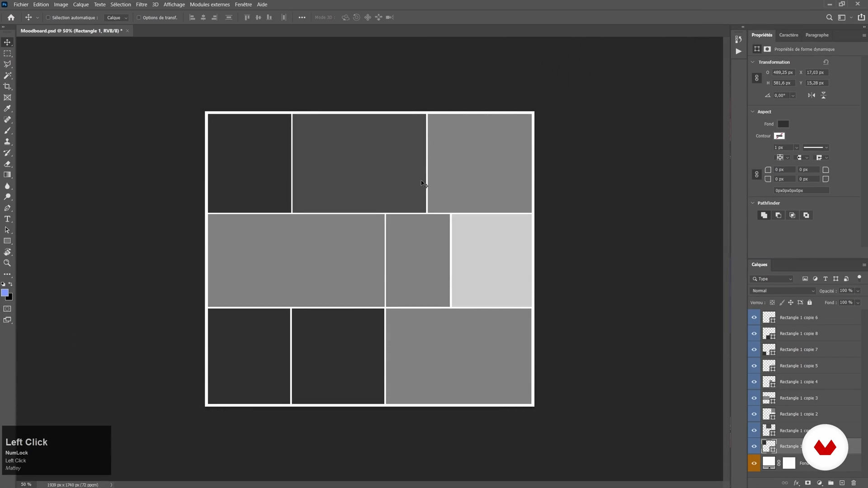
Task: Open the Calque auto-select dropdown
Action: click(117, 18)
